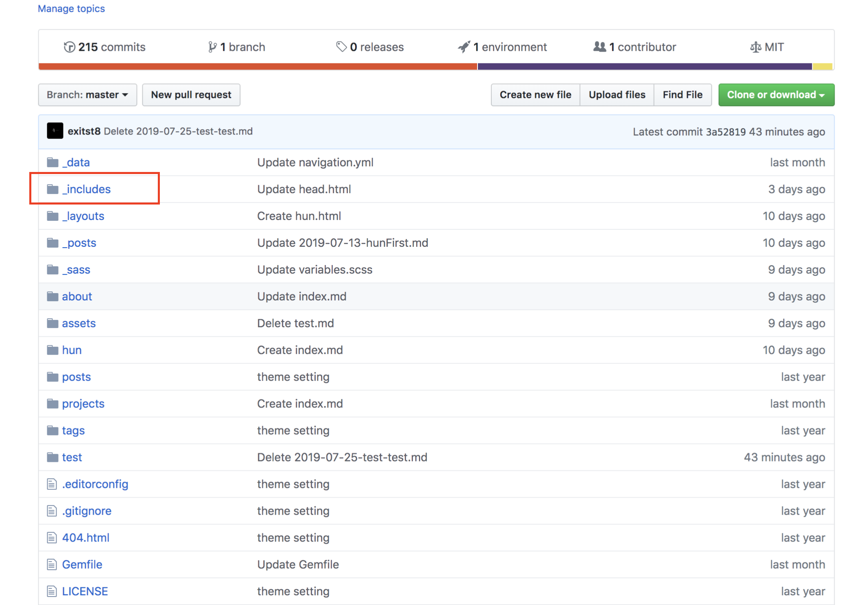Click the Create new file button
868x605 pixels.
[x=535, y=95]
